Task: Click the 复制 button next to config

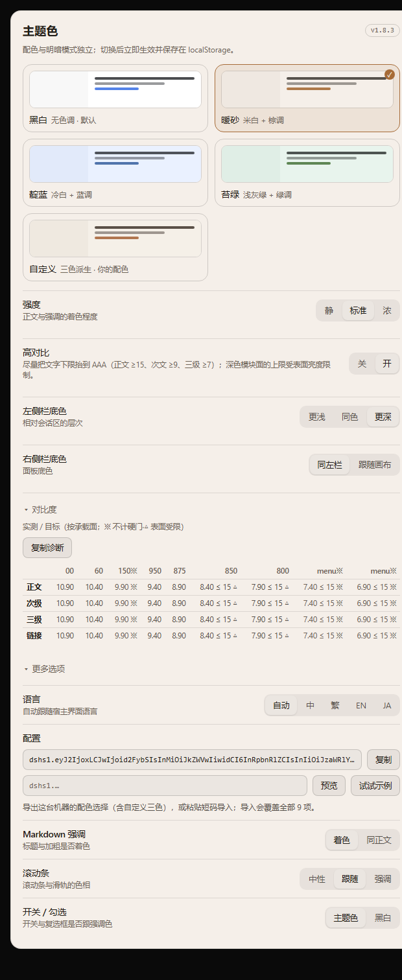Action: pos(383,760)
